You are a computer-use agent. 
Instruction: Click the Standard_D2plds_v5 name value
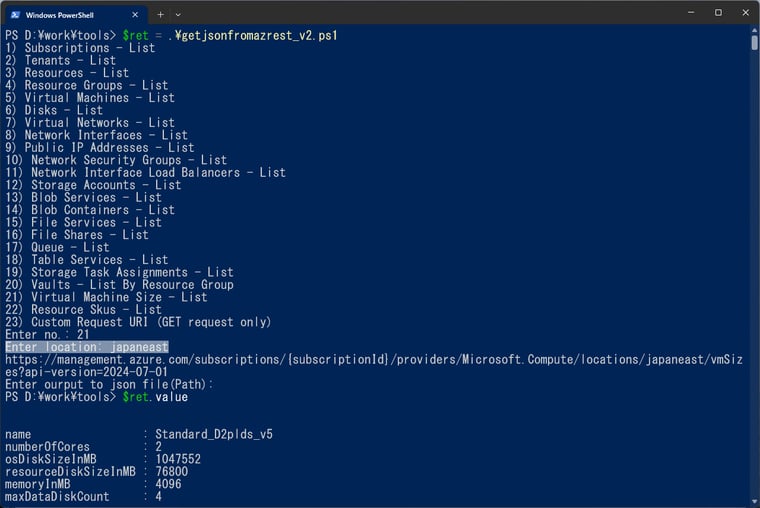tap(214, 434)
